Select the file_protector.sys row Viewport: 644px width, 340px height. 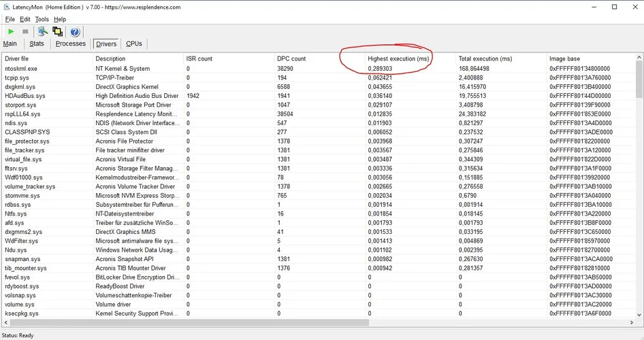[319, 141]
